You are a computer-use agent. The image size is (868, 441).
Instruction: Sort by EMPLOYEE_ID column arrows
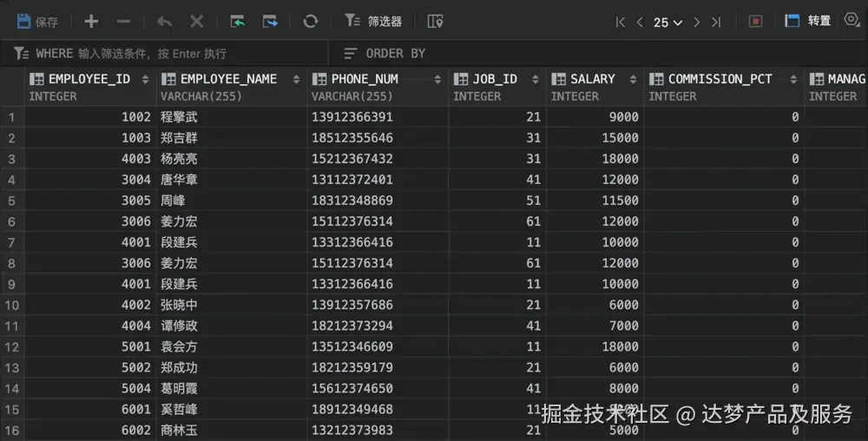[146, 79]
